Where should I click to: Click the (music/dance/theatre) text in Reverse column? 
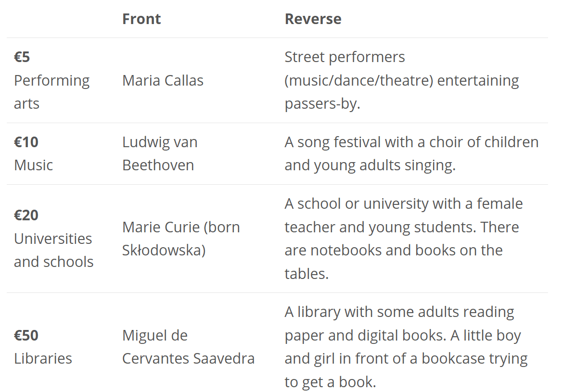coord(359,81)
